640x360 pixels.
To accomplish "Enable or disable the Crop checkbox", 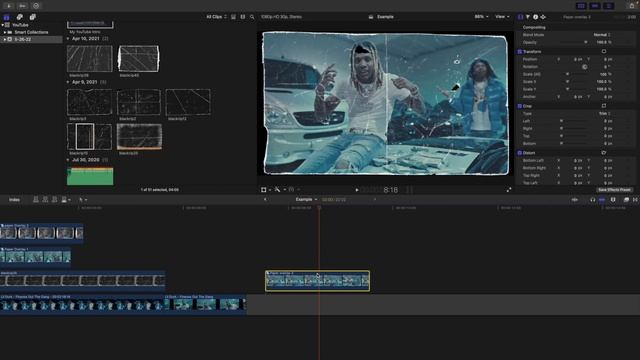I will click(520, 106).
